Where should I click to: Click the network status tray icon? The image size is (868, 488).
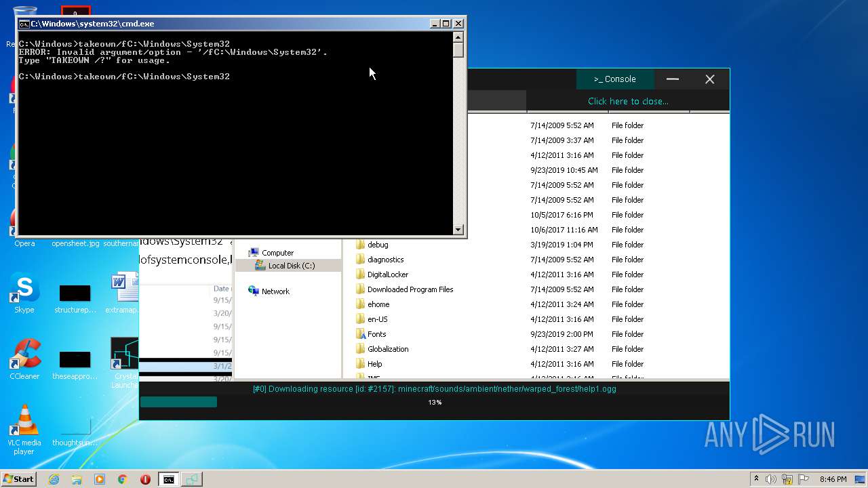787,479
